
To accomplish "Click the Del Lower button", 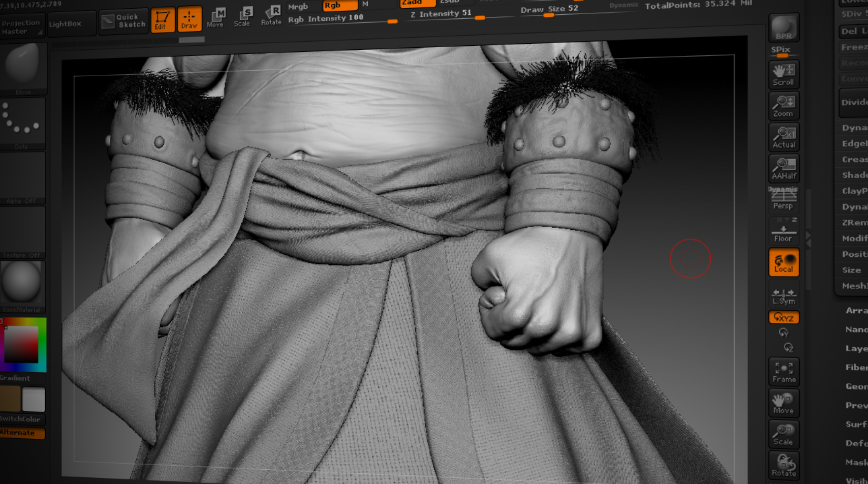I will click(853, 32).
